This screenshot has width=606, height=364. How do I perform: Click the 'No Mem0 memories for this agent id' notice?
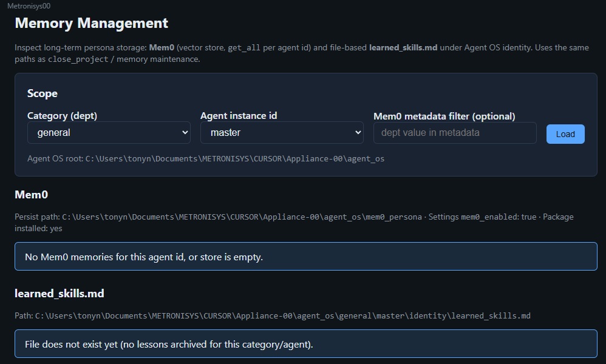pos(305,256)
